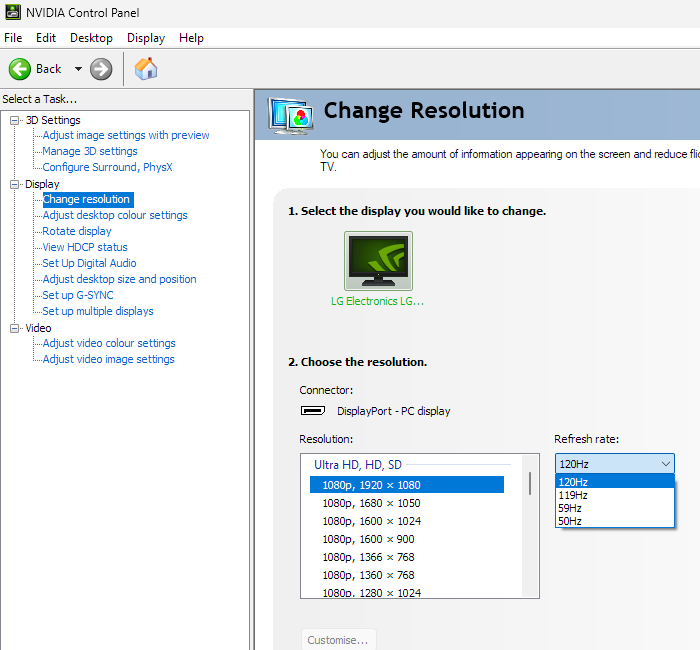Open Adjust video colour settings

click(109, 343)
